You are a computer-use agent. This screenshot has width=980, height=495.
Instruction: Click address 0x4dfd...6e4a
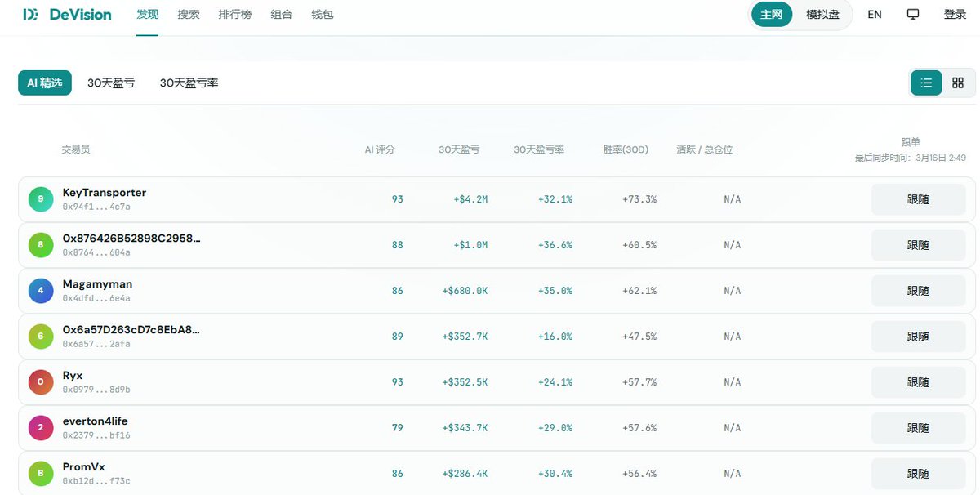pyautogui.click(x=96, y=299)
